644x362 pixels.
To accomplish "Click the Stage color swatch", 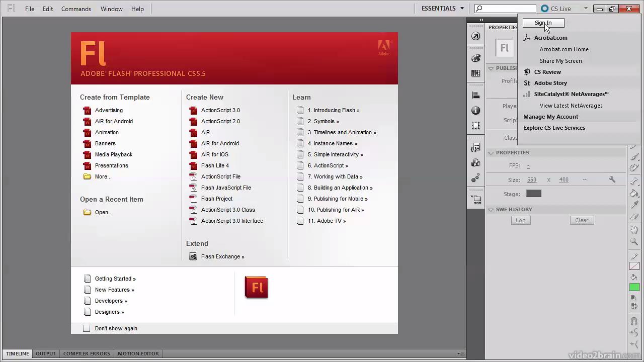I will tap(534, 194).
